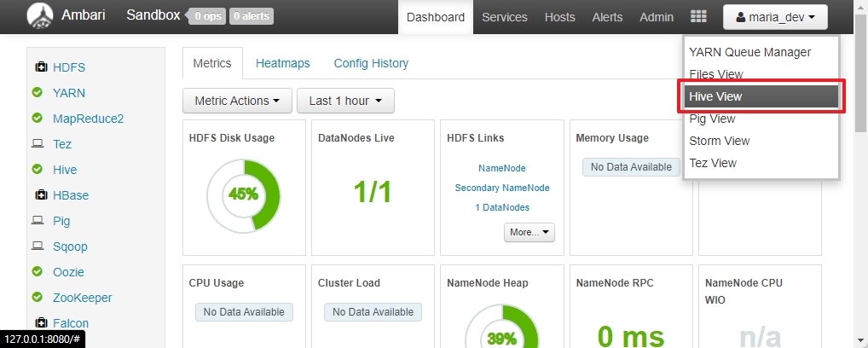Screen dimensions: 868x348
Task: Click the CPU Usage No Data Available label
Action: coord(244,312)
